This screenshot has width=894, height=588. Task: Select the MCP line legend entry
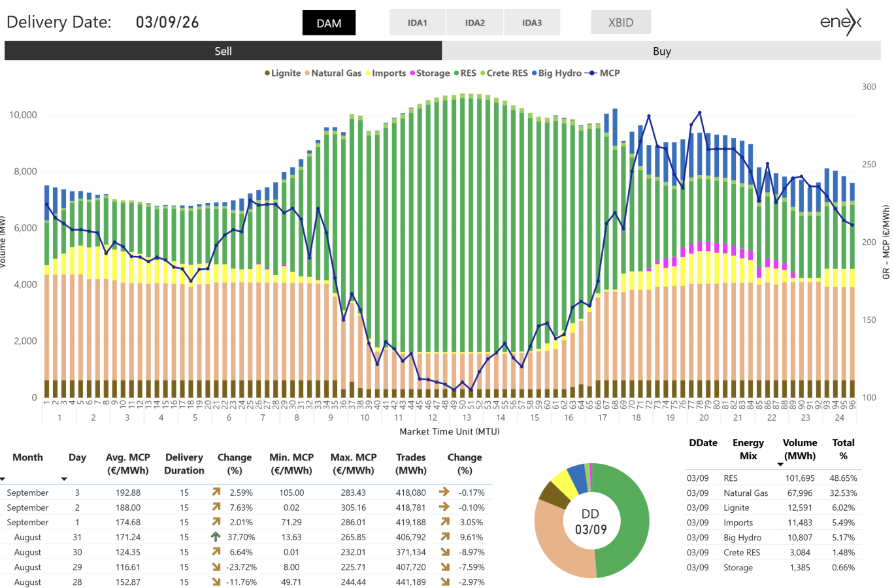(602, 73)
